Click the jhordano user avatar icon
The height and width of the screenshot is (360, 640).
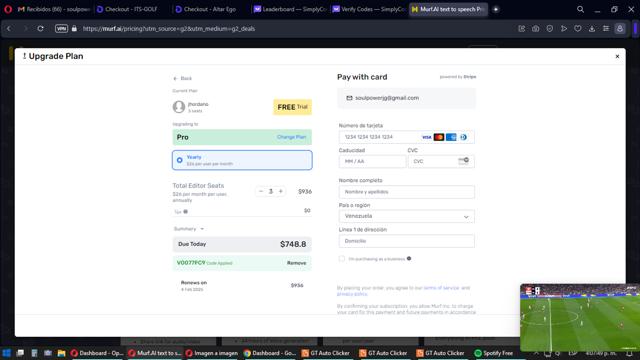pos(179,107)
